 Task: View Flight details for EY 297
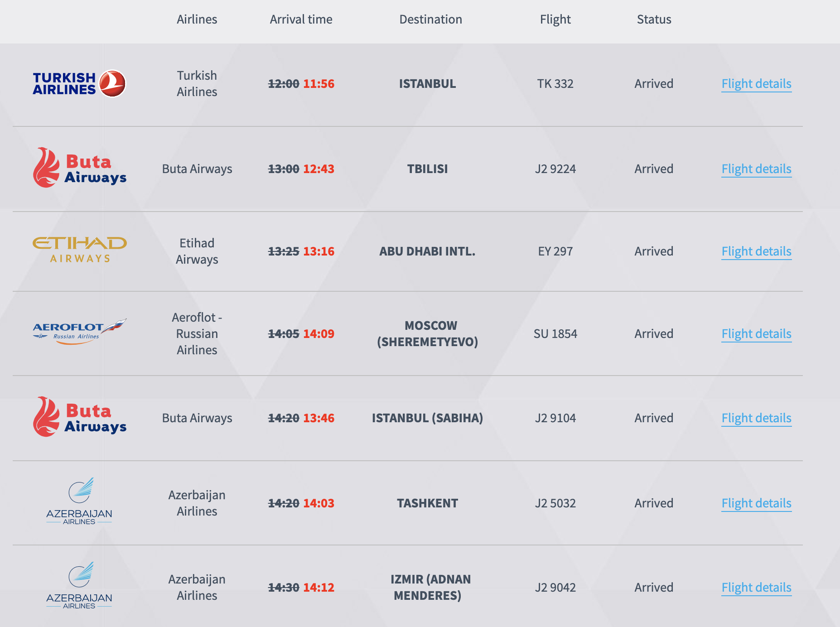[756, 251]
